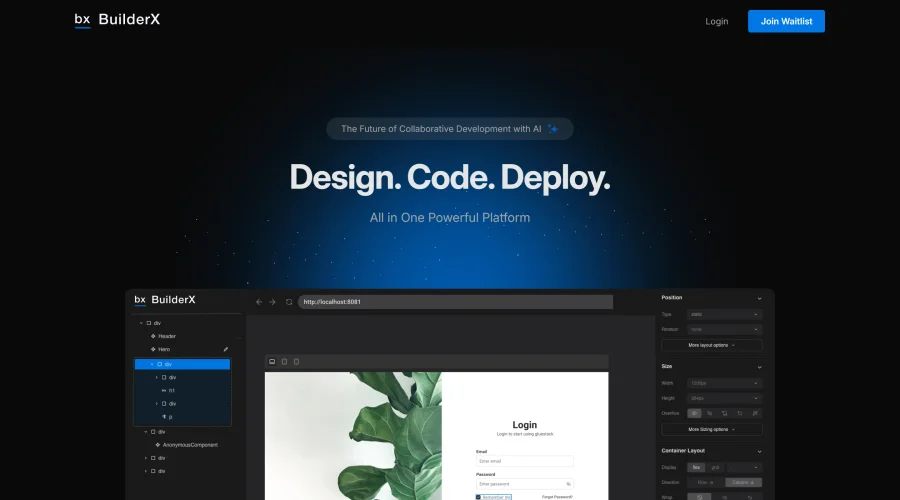Viewport: 900px width, 500px height.
Task: Click the pencil edit icon on the Hero row
Action: click(226, 349)
